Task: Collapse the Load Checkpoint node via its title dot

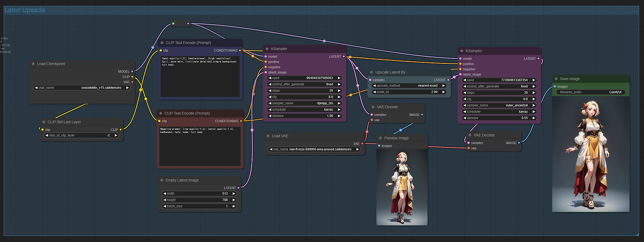Action: [x=33, y=64]
